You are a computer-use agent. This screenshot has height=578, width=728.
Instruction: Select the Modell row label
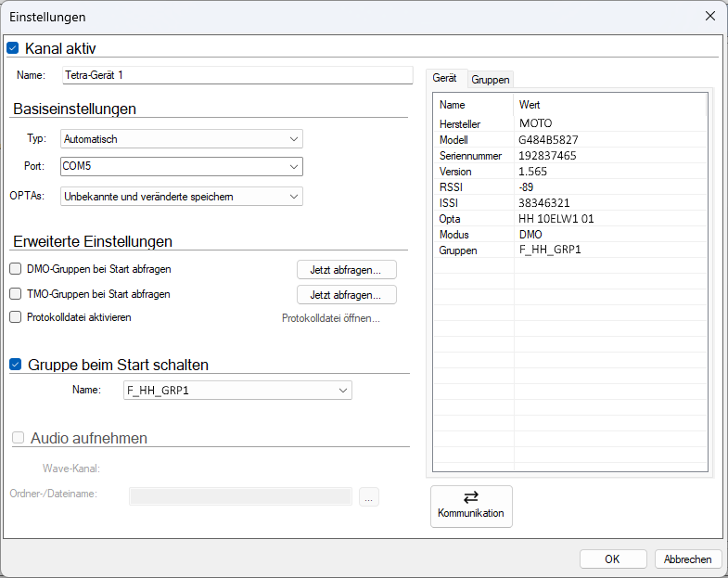[453, 140]
